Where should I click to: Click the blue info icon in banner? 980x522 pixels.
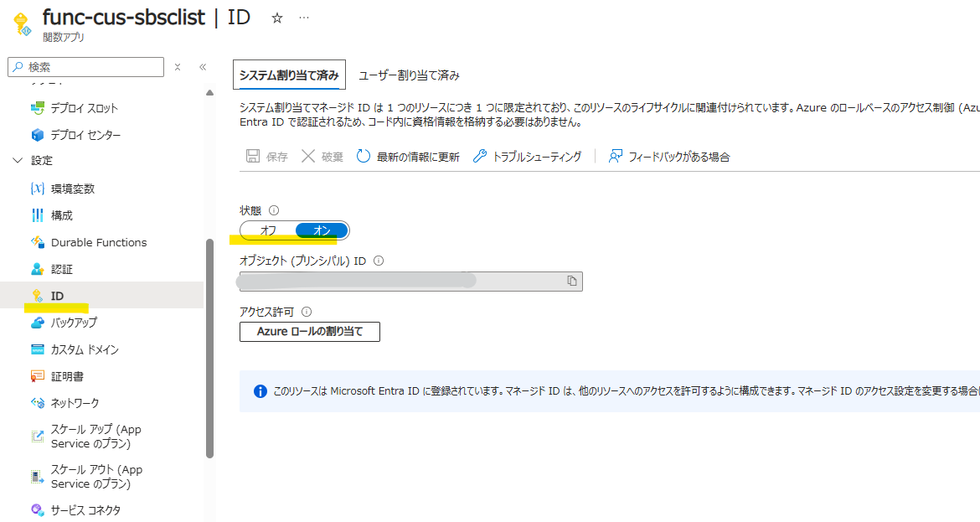[x=260, y=391]
